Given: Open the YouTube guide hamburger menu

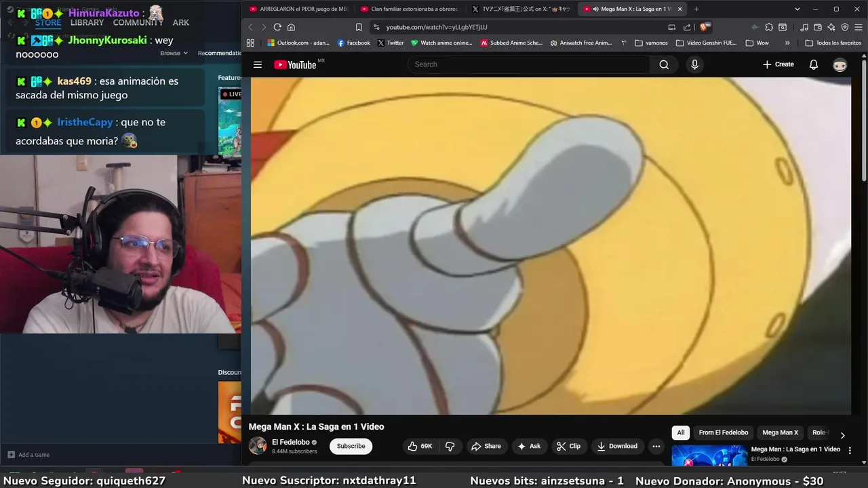Looking at the screenshot, I should pyautogui.click(x=258, y=64).
